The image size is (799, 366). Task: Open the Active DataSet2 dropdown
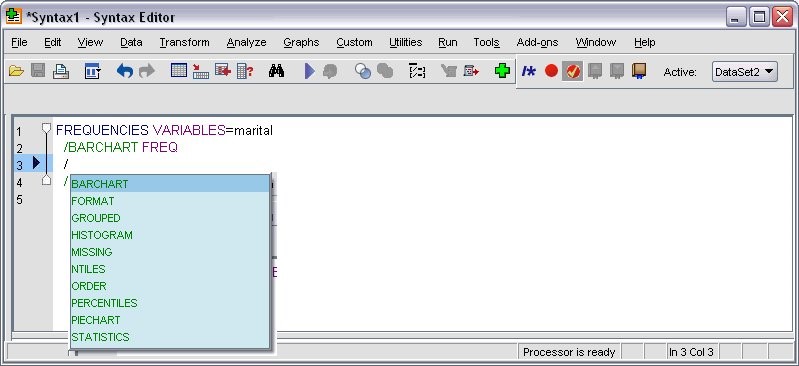tap(744, 72)
